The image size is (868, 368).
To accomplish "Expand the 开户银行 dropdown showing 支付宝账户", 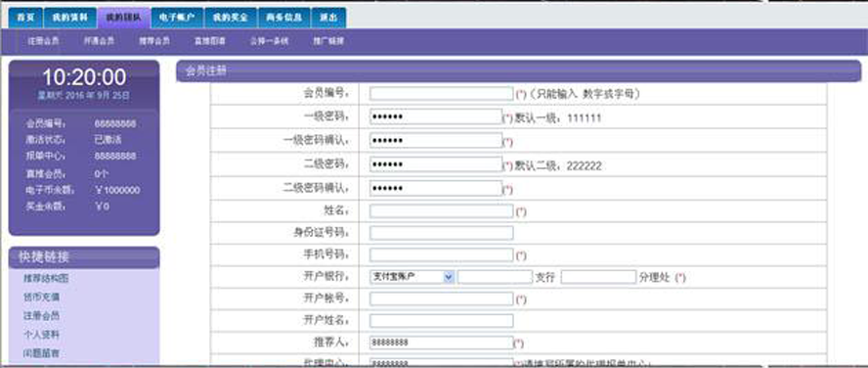I will tap(412, 277).
